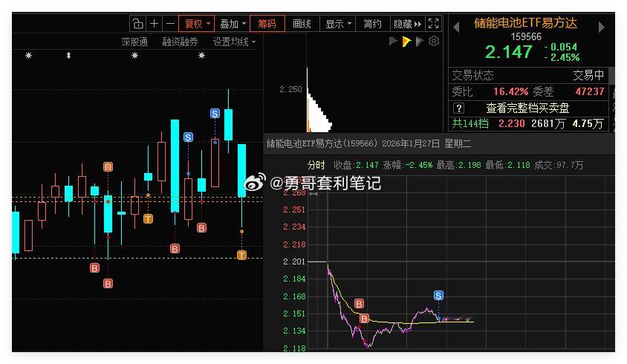
Task: Click the orange T marker below last candle
Action: (x=241, y=255)
